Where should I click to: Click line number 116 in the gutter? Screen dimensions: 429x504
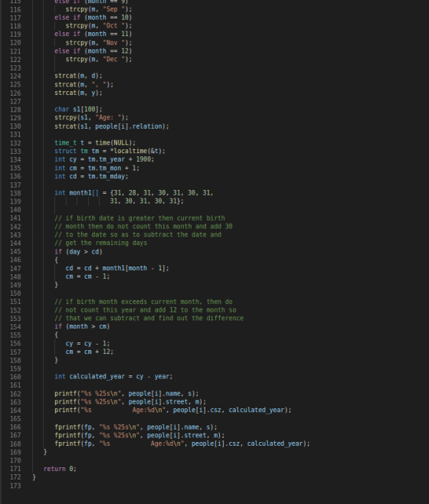(15, 9)
